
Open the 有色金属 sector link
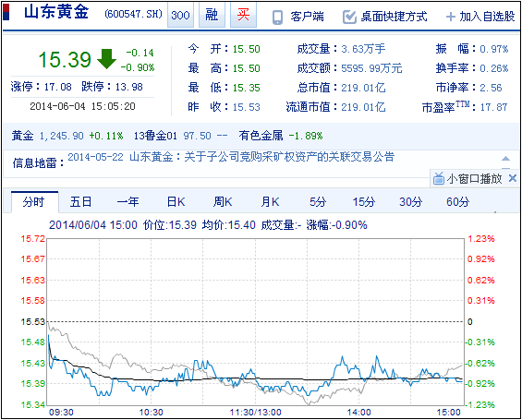click(x=261, y=136)
